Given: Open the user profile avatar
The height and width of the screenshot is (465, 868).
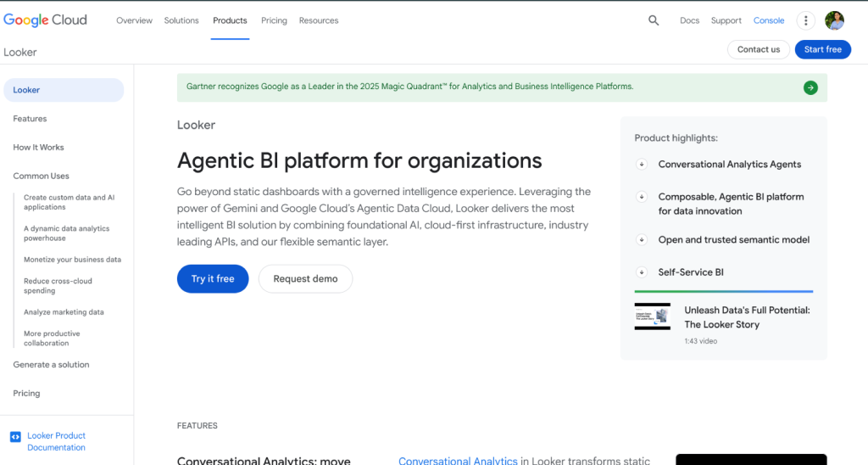Looking at the screenshot, I should pyautogui.click(x=834, y=20).
